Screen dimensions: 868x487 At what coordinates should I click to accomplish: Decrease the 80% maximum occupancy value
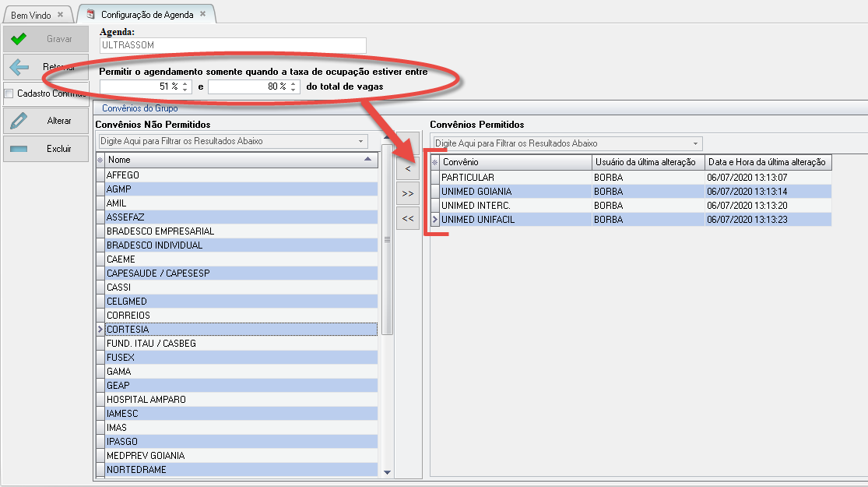point(293,90)
